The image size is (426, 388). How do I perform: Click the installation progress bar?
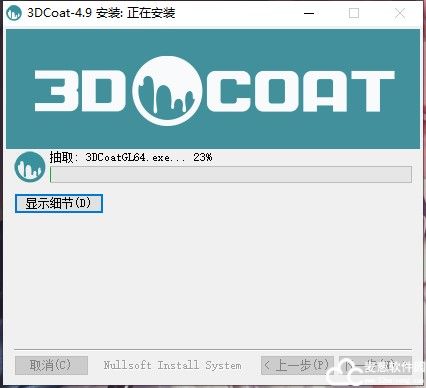231,175
